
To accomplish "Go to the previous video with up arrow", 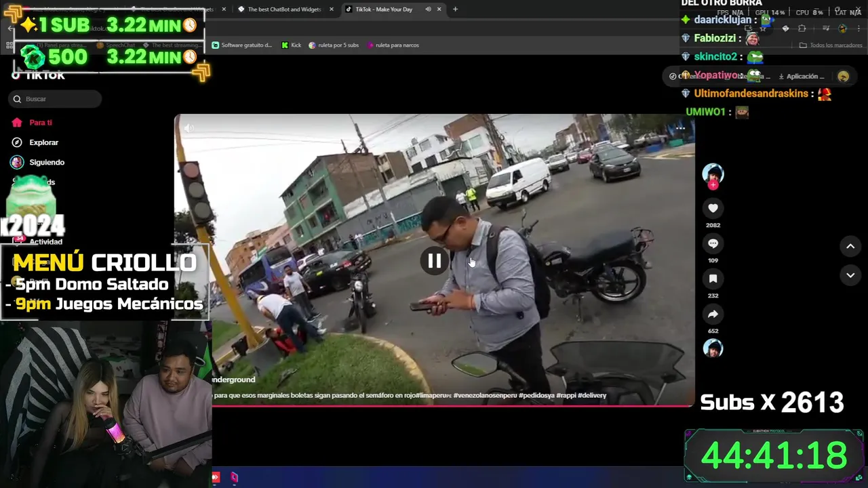I will [x=850, y=246].
